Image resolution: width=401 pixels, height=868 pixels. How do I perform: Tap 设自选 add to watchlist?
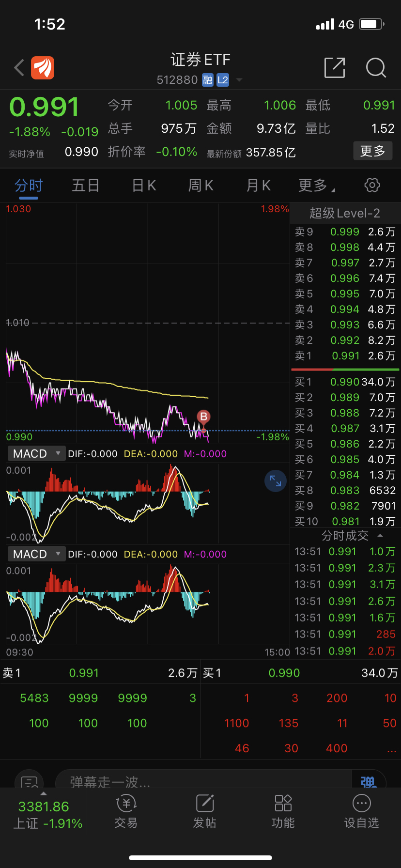361,811
